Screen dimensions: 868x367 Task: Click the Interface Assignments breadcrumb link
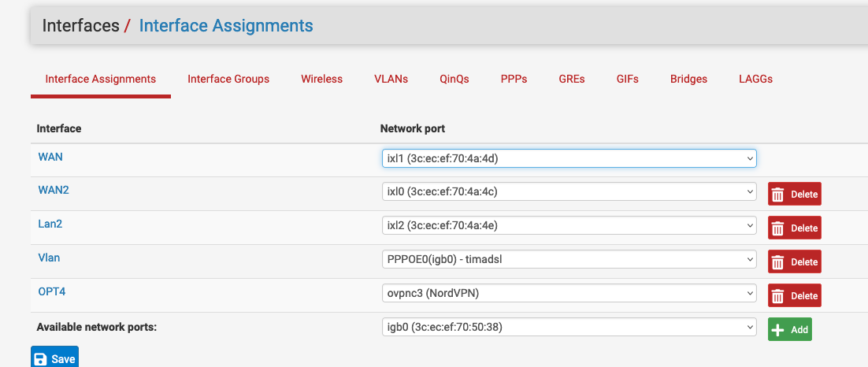coord(226,25)
